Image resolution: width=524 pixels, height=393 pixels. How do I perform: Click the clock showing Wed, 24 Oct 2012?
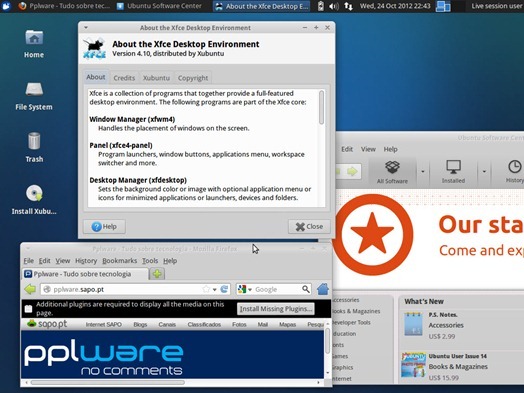pos(395,6)
